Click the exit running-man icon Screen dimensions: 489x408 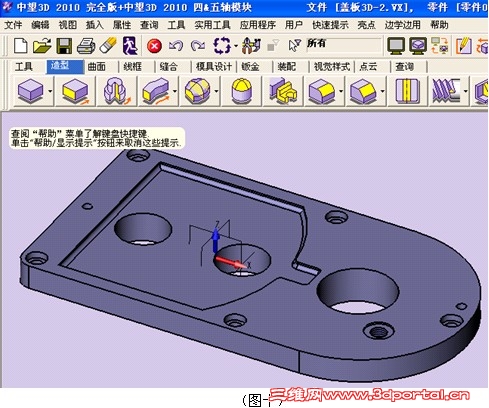coord(130,46)
